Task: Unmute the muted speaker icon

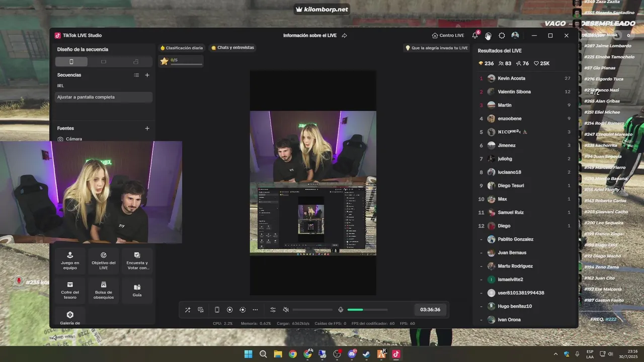Action: coord(286,310)
